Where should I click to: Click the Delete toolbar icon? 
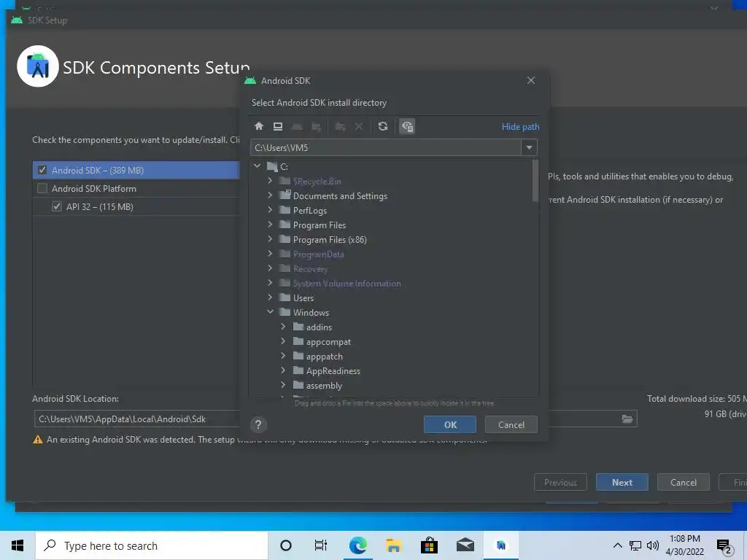pos(359,126)
